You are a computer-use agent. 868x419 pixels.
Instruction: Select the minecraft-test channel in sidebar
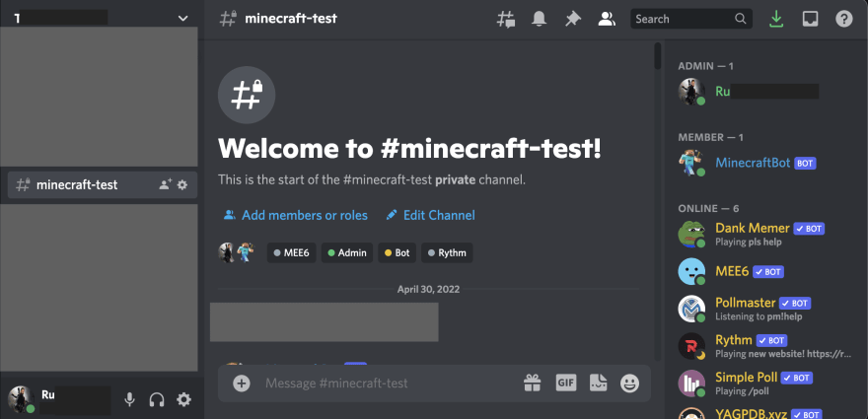click(x=103, y=185)
